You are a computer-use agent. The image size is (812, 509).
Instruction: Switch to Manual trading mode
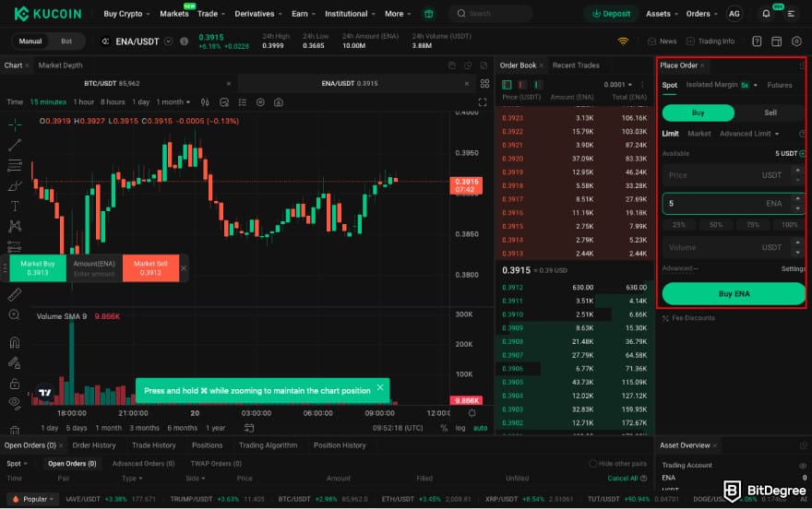[30, 41]
